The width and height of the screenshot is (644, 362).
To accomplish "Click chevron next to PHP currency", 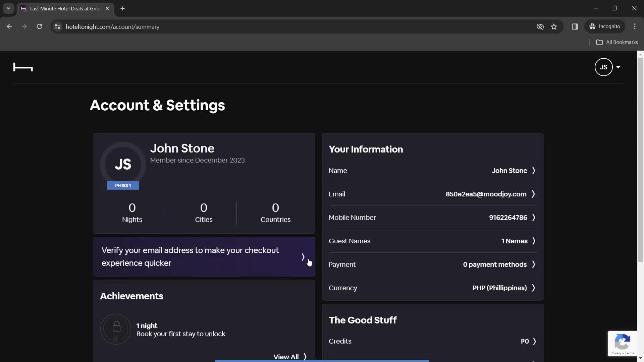I will tap(533, 288).
